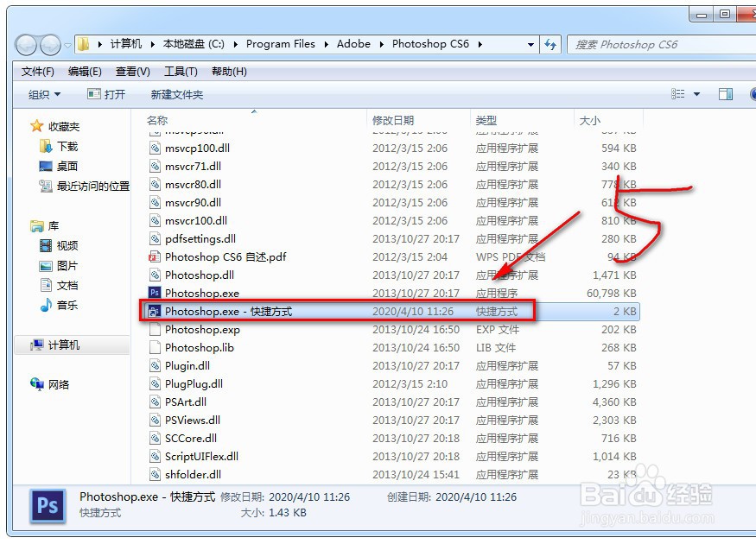The height and width of the screenshot is (544, 756).
Task: Select the Photoshop CS6 自述.pdf icon
Action: coord(155,256)
